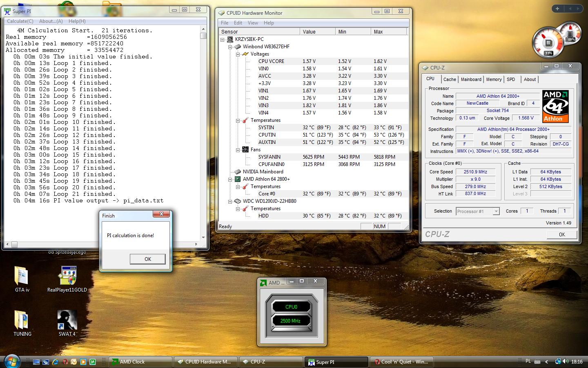The width and height of the screenshot is (588, 368).
Task: Click Super PI vertical scrollbar down arrow
Action: 203,237
